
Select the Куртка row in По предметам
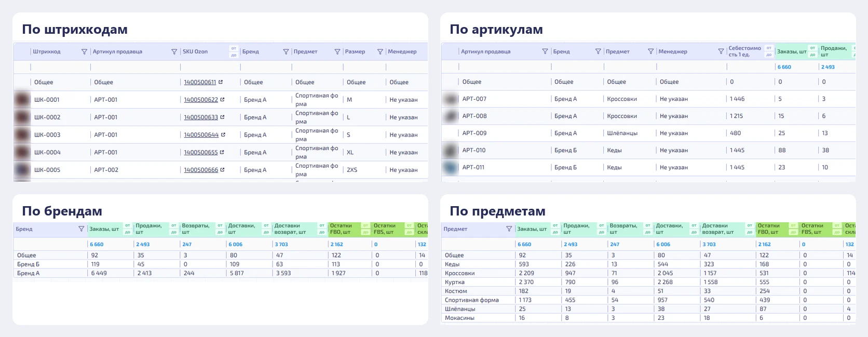coord(648,282)
